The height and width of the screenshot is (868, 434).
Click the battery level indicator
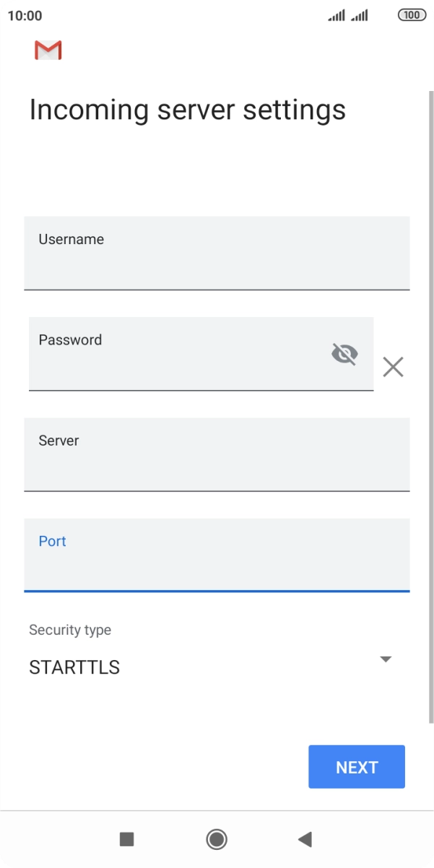[410, 14]
